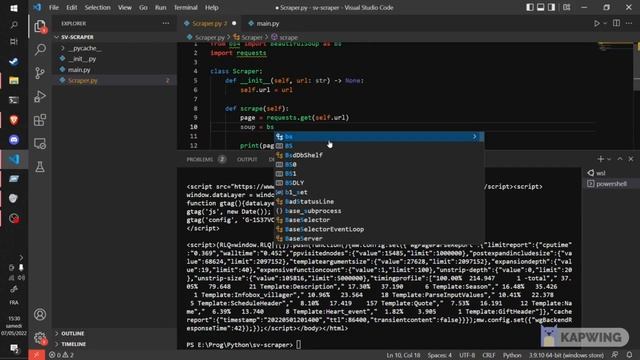
Task: Select the wsl terminal instance
Action: (x=611, y=173)
